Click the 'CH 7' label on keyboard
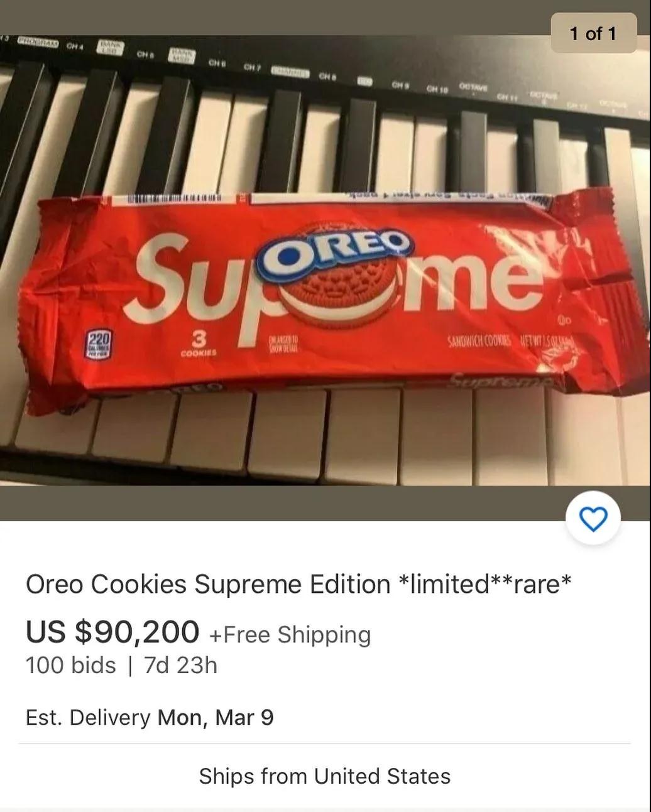This screenshot has height=812, width=651. click(x=252, y=67)
